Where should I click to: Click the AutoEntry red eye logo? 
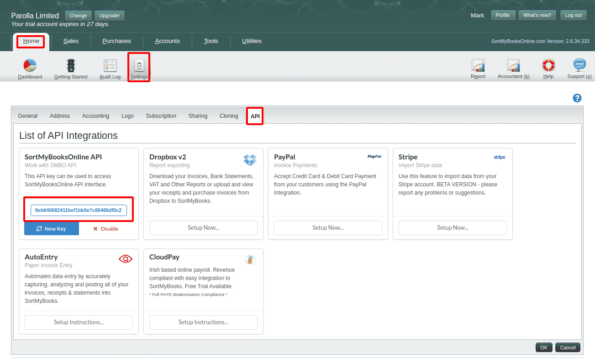tap(125, 259)
